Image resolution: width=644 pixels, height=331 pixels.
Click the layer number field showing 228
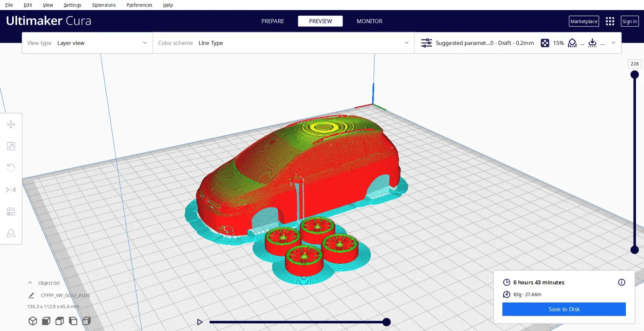pos(635,64)
